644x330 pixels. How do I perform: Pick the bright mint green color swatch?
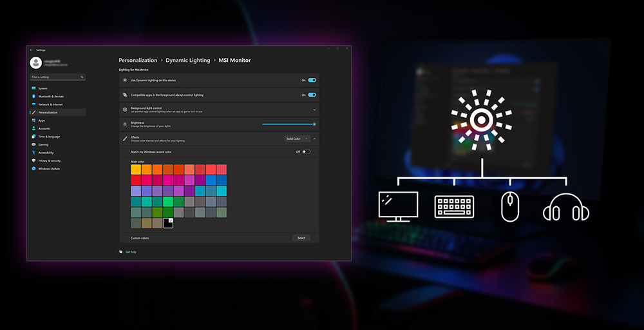168,201
